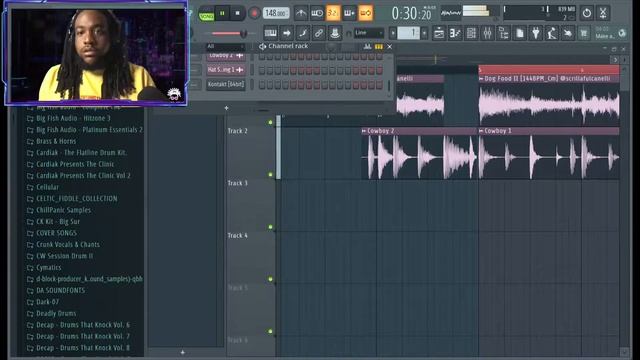640x360 pixels.
Task: Arm the red record button
Action: [254, 13]
